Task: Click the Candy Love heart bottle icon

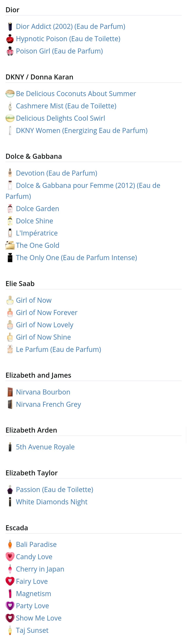Action: (x=10, y=557)
